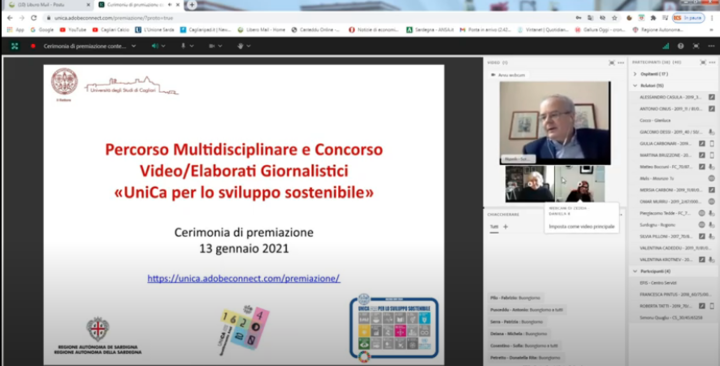
Task: Click status icon beside Mersia Carboni
Action: click(x=711, y=190)
